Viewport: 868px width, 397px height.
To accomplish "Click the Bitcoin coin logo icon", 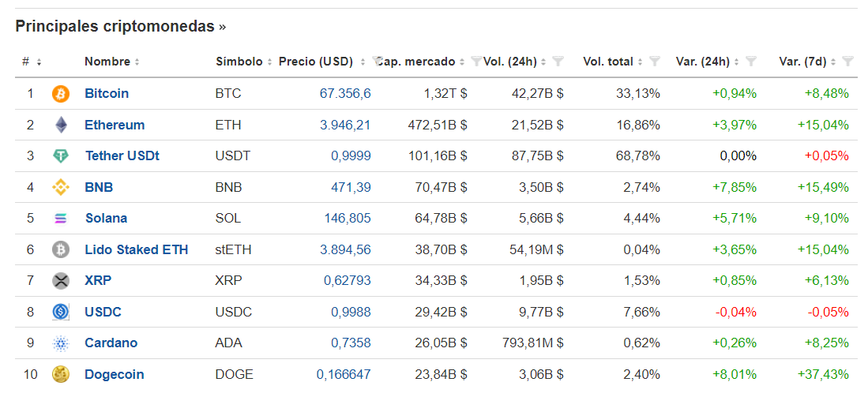I will (61, 94).
